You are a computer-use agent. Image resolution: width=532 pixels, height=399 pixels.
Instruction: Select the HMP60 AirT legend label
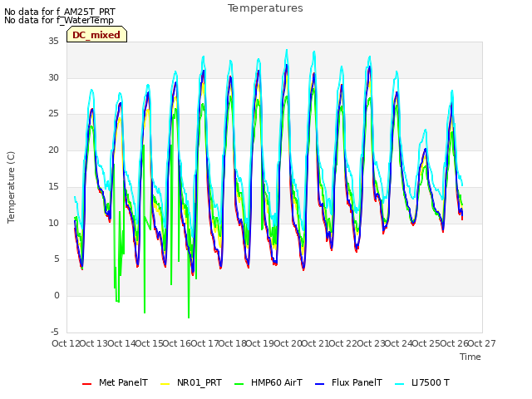tap(277, 382)
